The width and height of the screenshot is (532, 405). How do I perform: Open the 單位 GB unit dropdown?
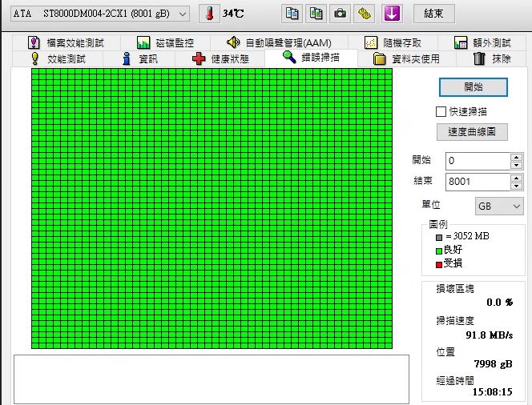[499, 206]
